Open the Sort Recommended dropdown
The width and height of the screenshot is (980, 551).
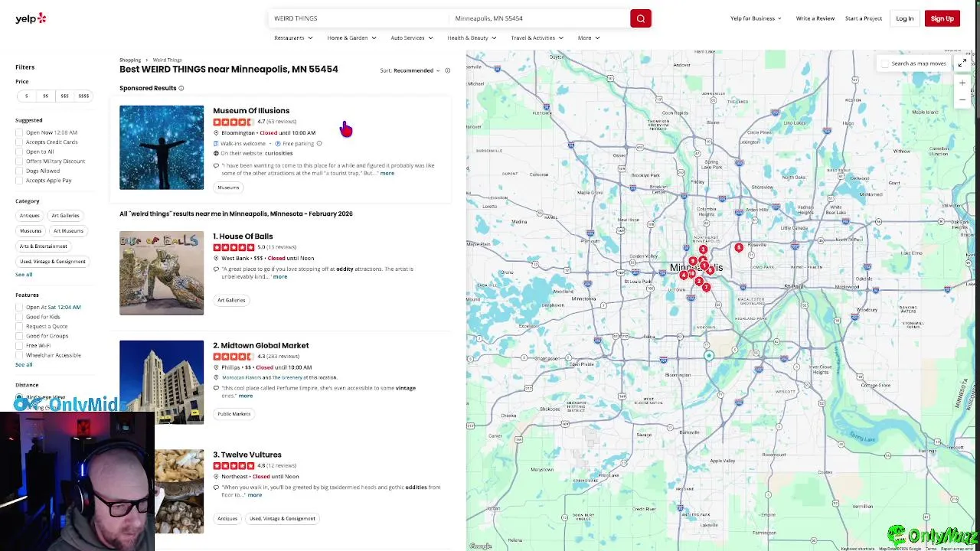416,70
